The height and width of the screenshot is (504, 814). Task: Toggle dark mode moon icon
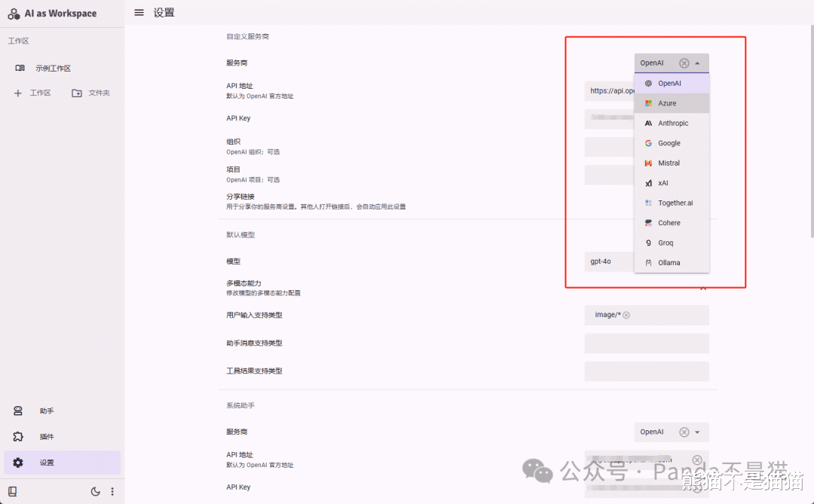tap(96, 491)
